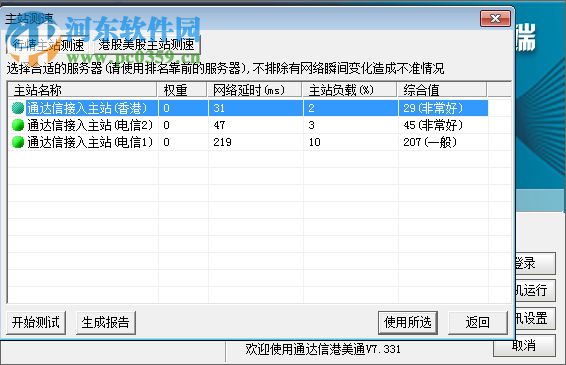This screenshot has height=365, width=566.
Task: Click latency value 31
Action: click(219, 108)
